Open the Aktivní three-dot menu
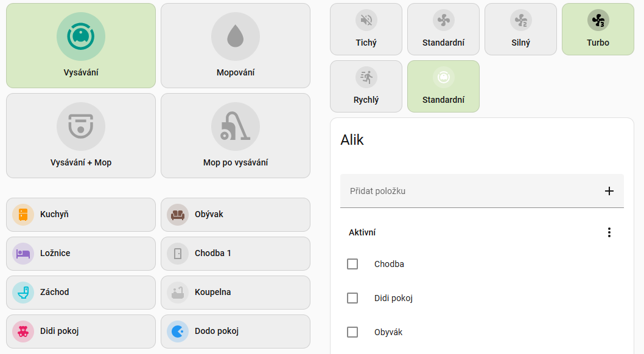 point(609,232)
